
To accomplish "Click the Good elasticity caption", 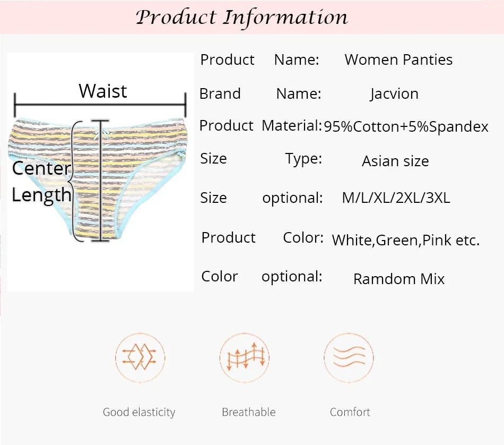I will 139,412.
